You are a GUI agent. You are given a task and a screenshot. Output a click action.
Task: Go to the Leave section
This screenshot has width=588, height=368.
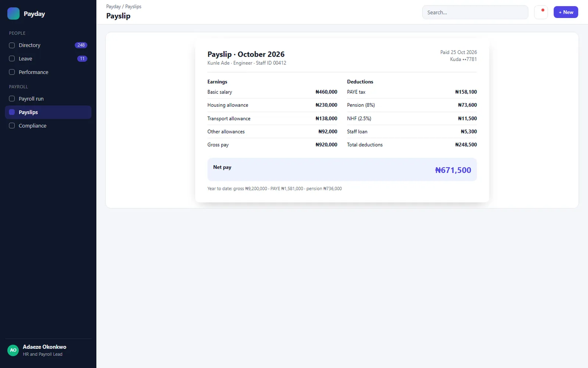(48, 59)
